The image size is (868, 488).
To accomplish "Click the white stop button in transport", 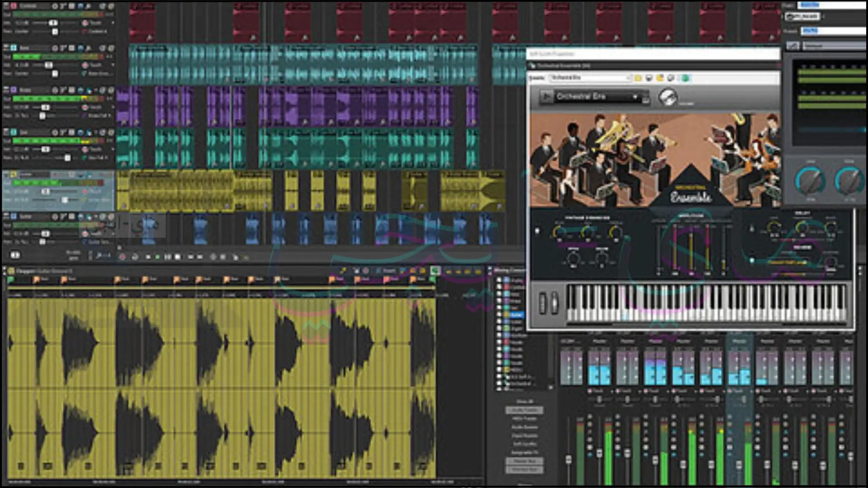I will 178,257.
